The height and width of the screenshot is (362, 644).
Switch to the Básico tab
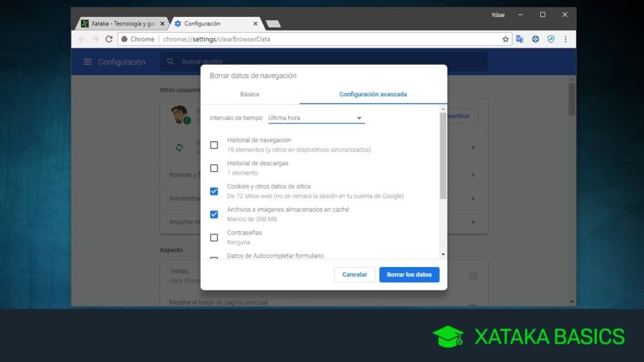pos(250,94)
